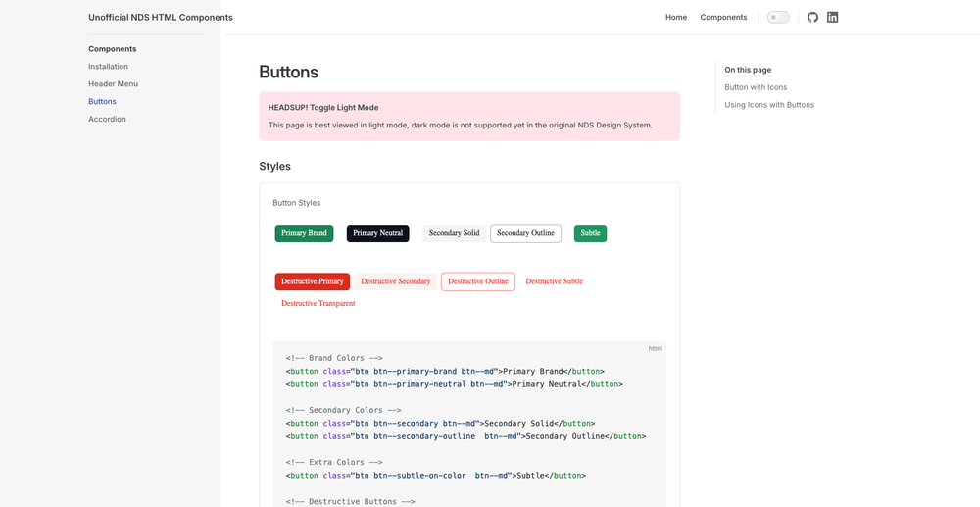Click the Secondary Outline button
The image size is (980, 507).
click(525, 233)
